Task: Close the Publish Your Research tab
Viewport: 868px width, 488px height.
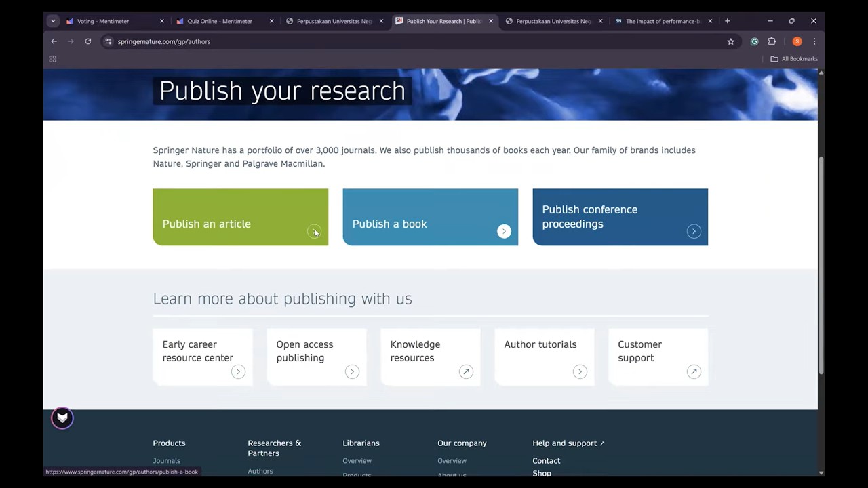Action: point(491,21)
